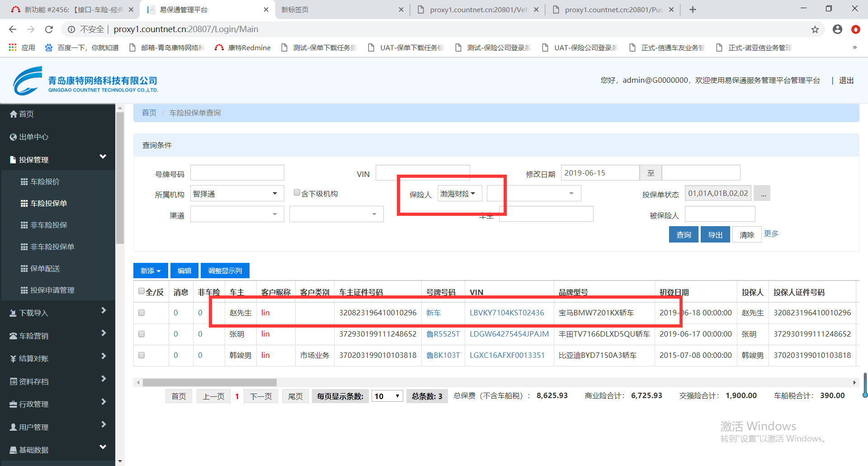Click the 首页 breadcrumb link

click(x=149, y=113)
